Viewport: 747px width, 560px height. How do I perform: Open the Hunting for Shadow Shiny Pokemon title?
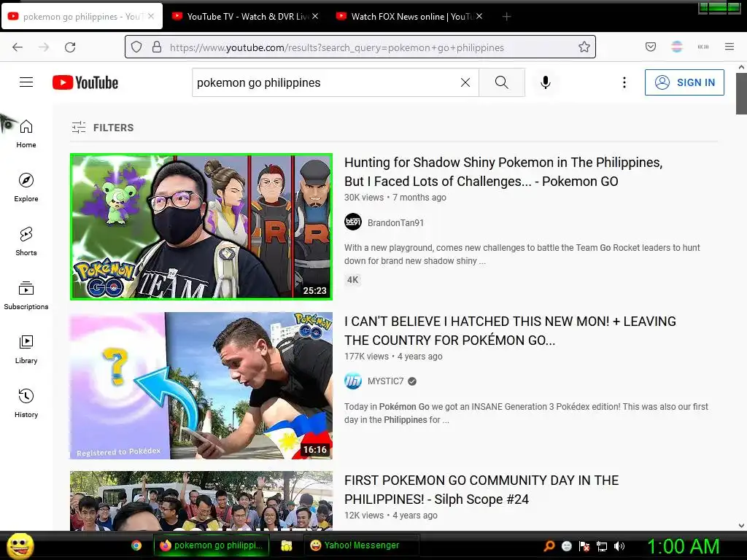pos(503,172)
